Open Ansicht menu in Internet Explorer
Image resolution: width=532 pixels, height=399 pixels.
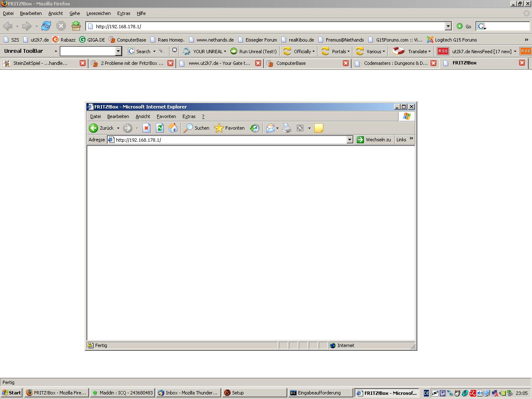point(143,116)
